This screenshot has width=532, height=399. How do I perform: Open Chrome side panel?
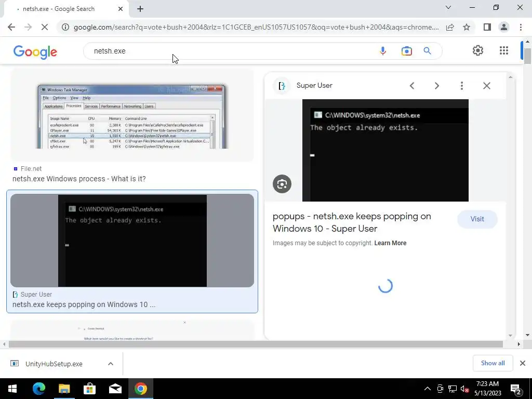[x=487, y=27]
